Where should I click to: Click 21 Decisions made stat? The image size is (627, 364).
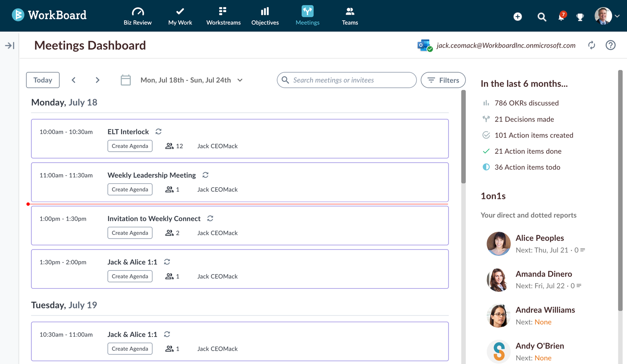pos(518,119)
